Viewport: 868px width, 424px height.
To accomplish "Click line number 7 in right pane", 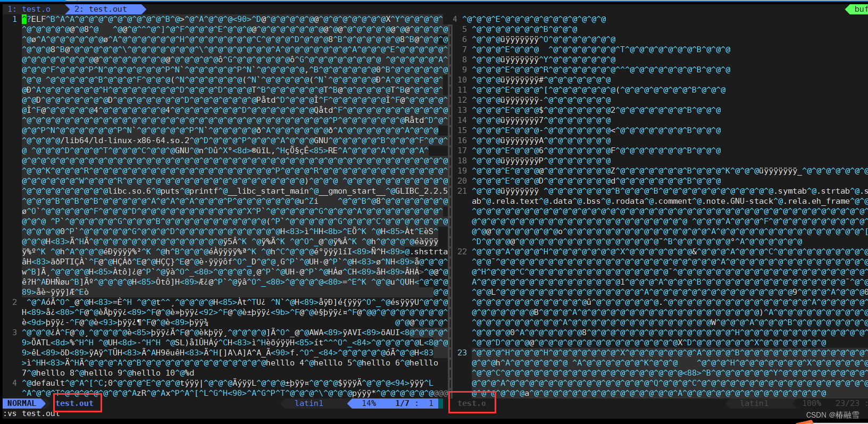I will coord(464,49).
